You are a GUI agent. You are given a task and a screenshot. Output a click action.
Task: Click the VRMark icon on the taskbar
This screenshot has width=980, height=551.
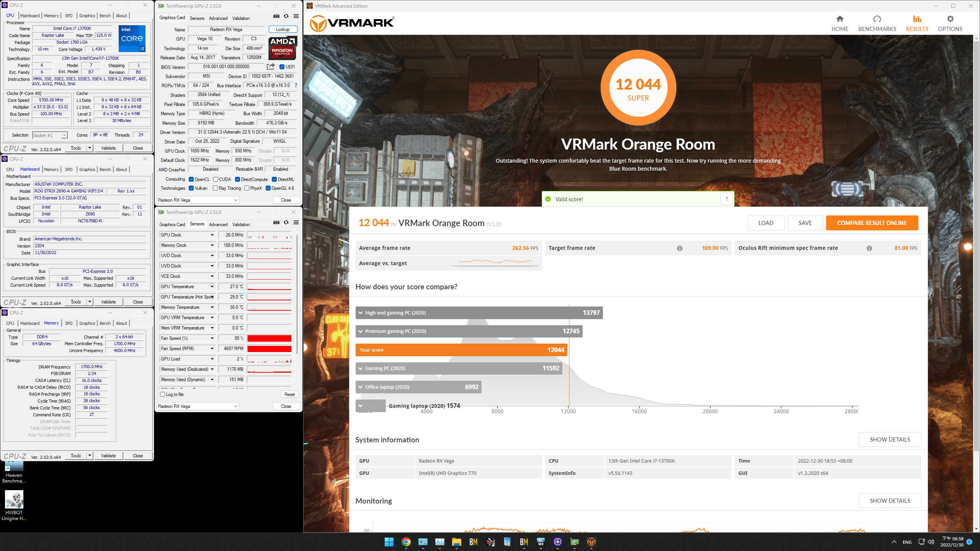(591, 542)
